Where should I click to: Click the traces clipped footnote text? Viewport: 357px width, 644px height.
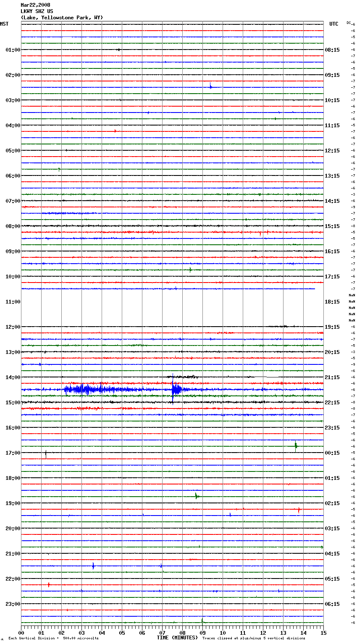point(254,638)
